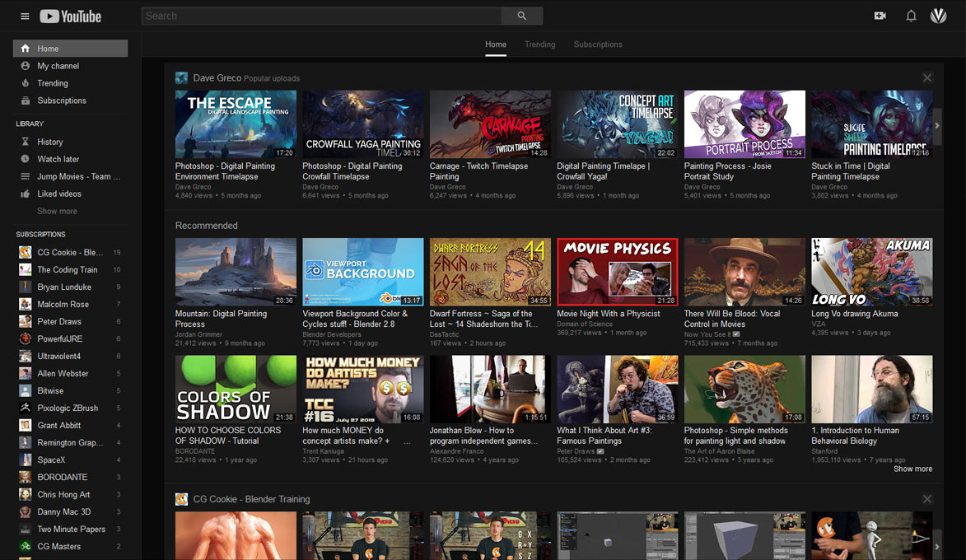The width and height of the screenshot is (966, 560).
Task: Switch to the Subscriptions tab
Action: click(598, 44)
